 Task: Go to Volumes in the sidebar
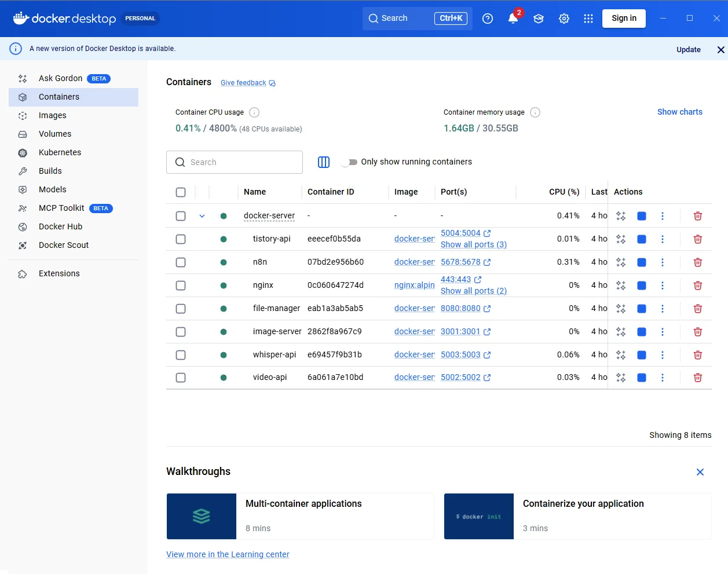click(x=74, y=134)
